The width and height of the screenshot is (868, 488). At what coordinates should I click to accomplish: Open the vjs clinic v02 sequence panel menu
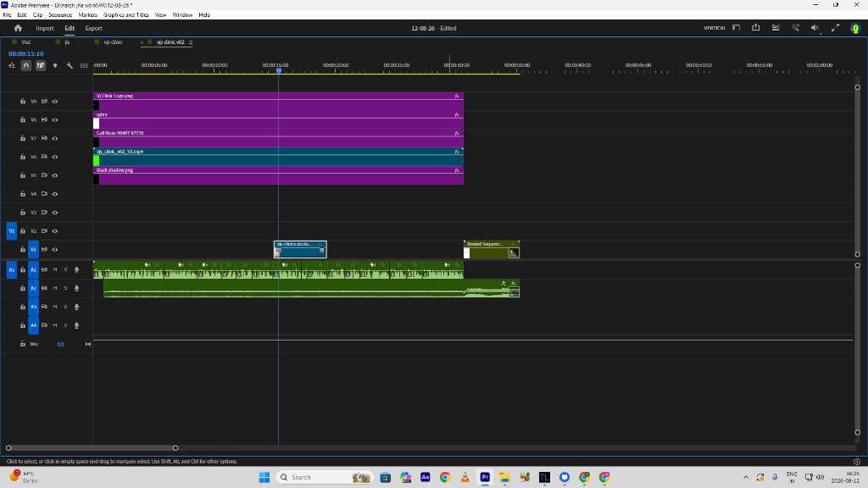[x=191, y=42]
